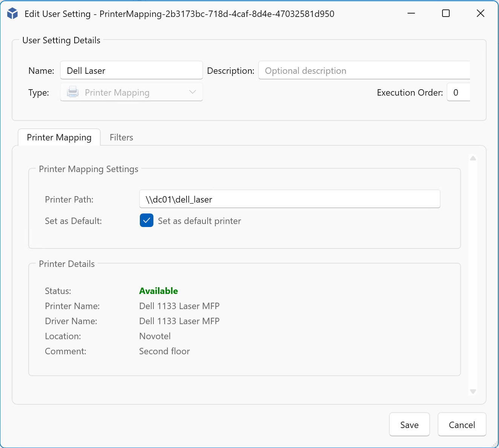Select the Printer Mapping tab
This screenshot has height=448, width=499.
[59, 137]
